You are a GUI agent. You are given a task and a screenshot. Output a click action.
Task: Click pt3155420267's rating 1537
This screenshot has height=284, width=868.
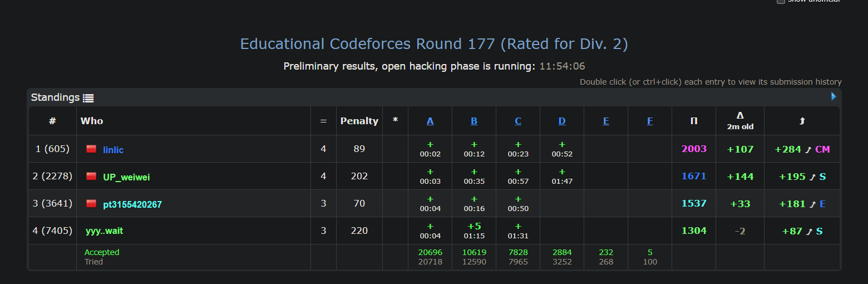pyautogui.click(x=694, y=204)
